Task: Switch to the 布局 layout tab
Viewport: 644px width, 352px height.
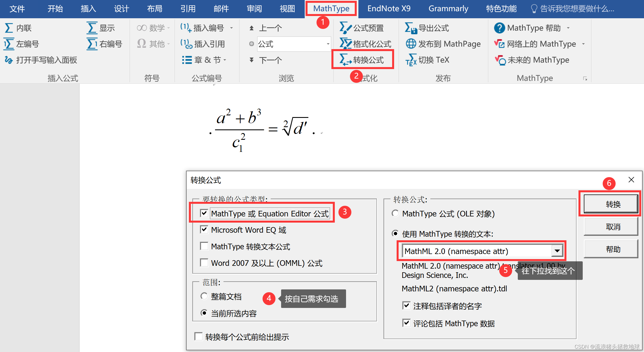Action: click(x=155, y=9)
